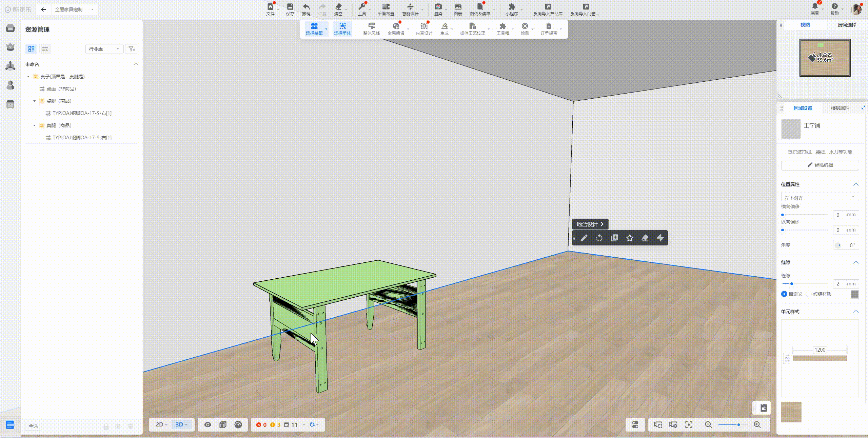Click the 缝隙 gap slider handle
This screenshot has height=438, width=868.
792,284
